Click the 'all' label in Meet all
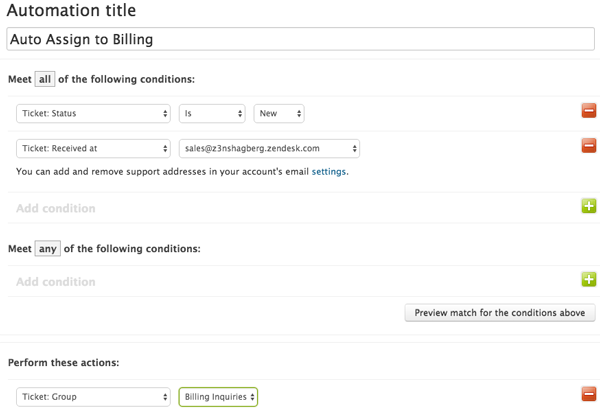The height and width of the screenshot is (409, 600). [x=45, y=79]
